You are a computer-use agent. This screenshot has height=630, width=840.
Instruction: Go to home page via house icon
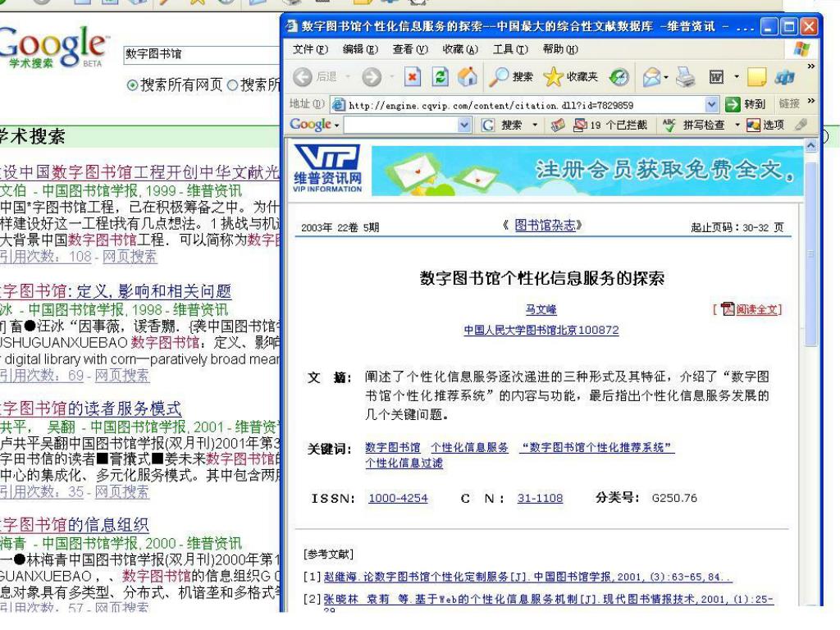point(467,76)
